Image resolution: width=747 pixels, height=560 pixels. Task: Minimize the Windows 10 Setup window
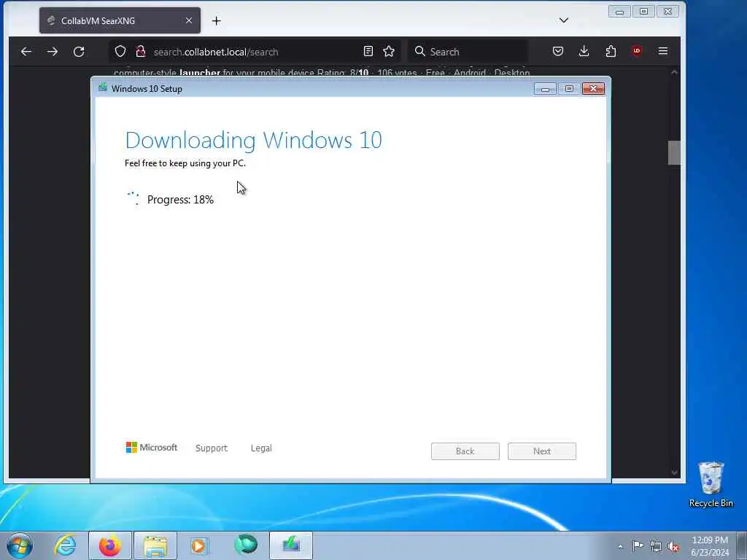point(545,89)
